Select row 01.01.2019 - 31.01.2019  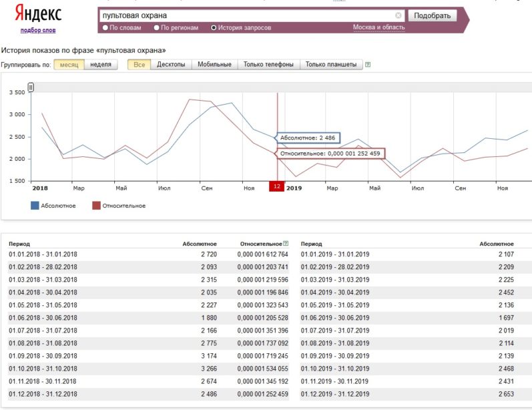[x=416, y=254]
